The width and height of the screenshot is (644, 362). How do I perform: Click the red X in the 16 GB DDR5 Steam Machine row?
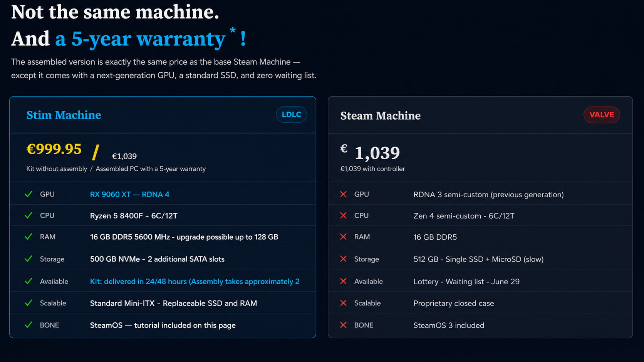pyautogui.click(x=343, y=237)
